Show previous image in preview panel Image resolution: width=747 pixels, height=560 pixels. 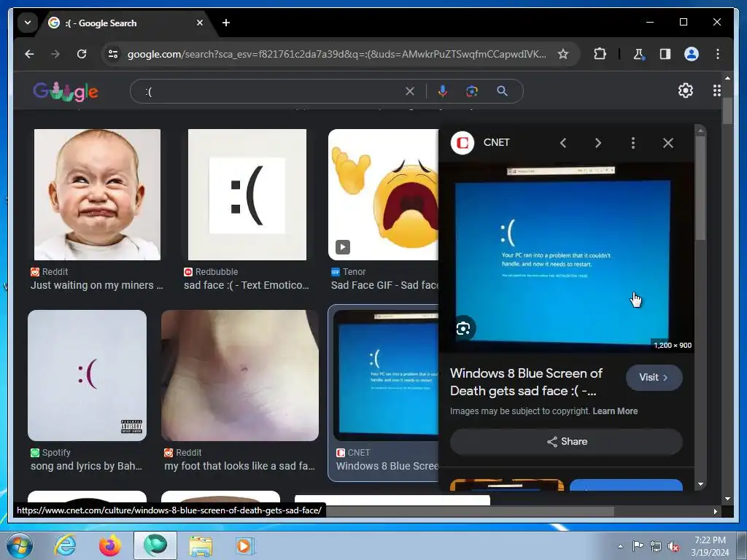tap(563, 143)
